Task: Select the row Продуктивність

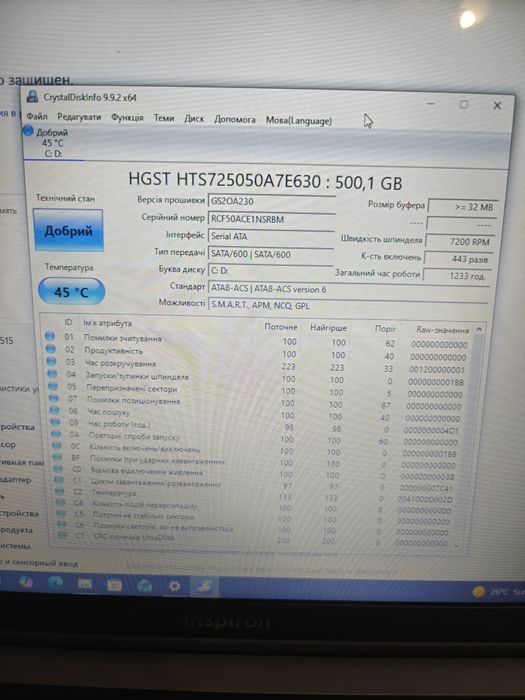Action: click(257, 354)
